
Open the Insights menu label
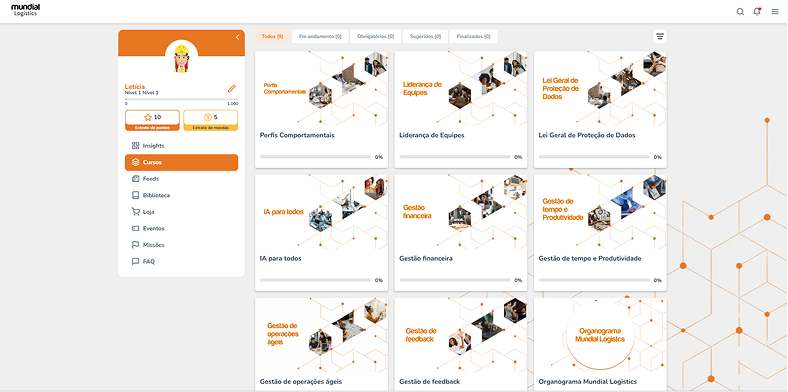click(x=153, y=146)
